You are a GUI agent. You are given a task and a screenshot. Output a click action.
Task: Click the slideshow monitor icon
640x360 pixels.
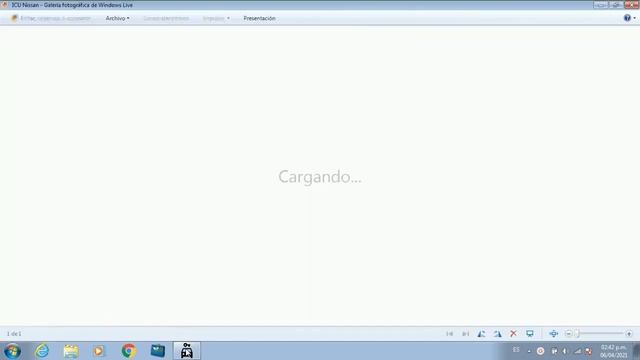530,334
